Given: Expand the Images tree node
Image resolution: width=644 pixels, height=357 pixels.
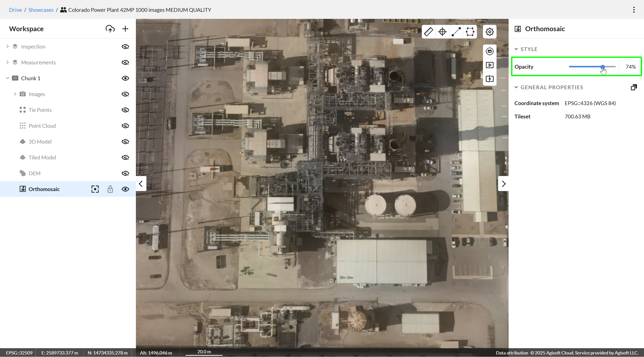Looking at the screenshot, I should coord(15,94).
